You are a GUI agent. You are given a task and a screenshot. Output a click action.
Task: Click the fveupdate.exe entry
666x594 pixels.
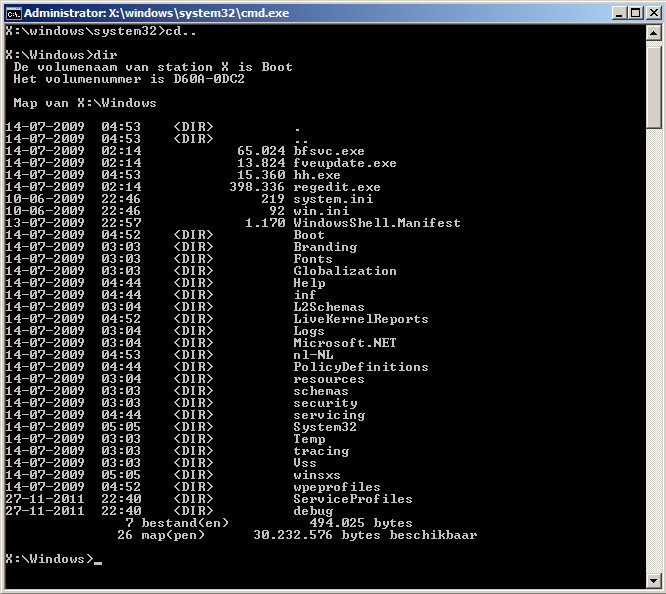pos(345,163)
